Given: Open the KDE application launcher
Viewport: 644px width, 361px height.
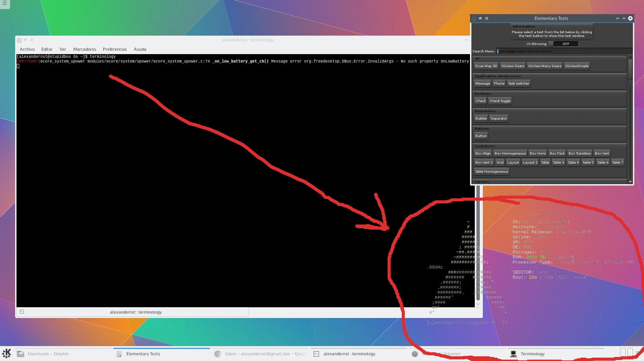Looking at the screenshot, I should [6, 354].
